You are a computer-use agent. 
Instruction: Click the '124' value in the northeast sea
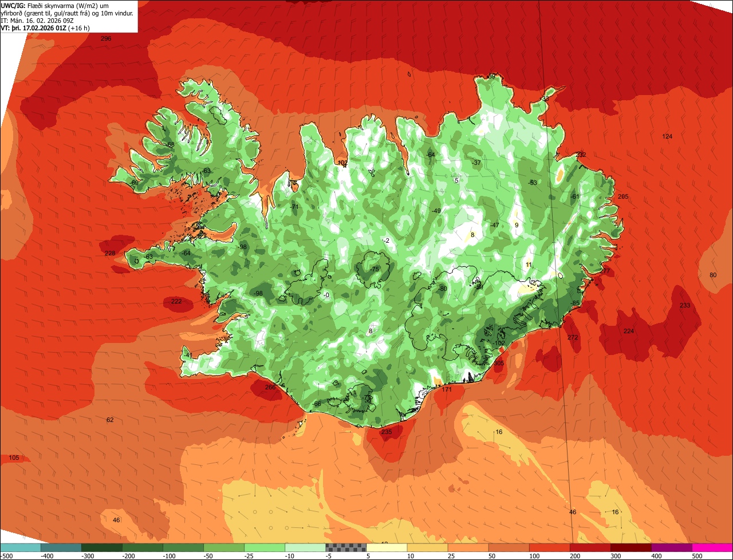click(x=667, y=136)
